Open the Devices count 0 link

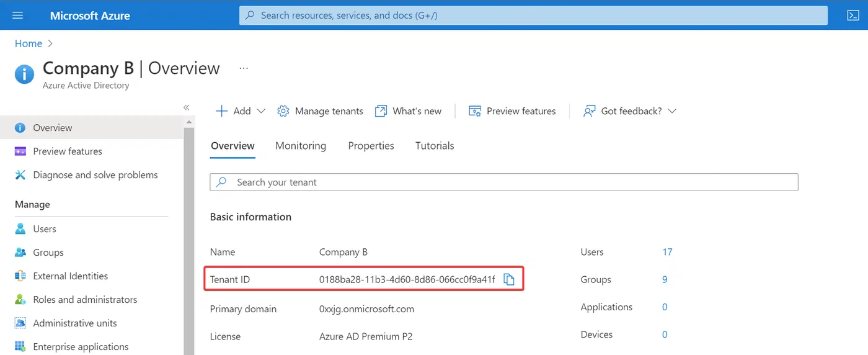pyautogui.click(x=665, y=335)
